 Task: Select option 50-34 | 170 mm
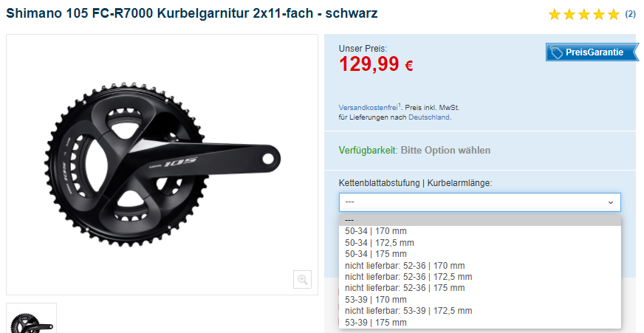tap(480, 231)
